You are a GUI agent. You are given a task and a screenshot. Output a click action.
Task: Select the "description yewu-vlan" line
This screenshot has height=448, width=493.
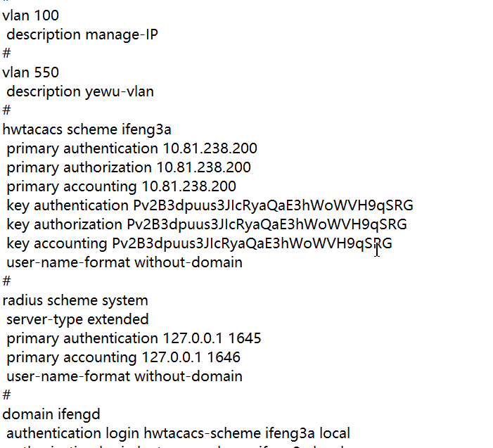(x=80, y=91)
